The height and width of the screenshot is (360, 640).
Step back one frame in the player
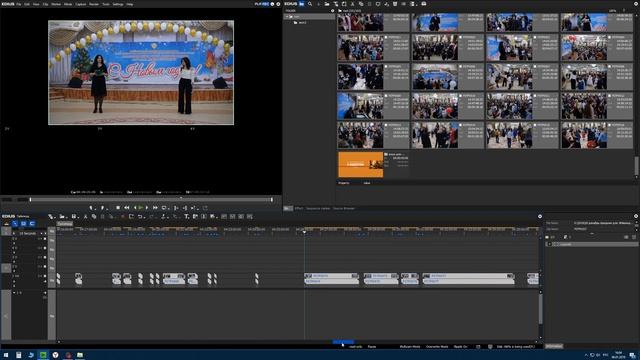135,208
